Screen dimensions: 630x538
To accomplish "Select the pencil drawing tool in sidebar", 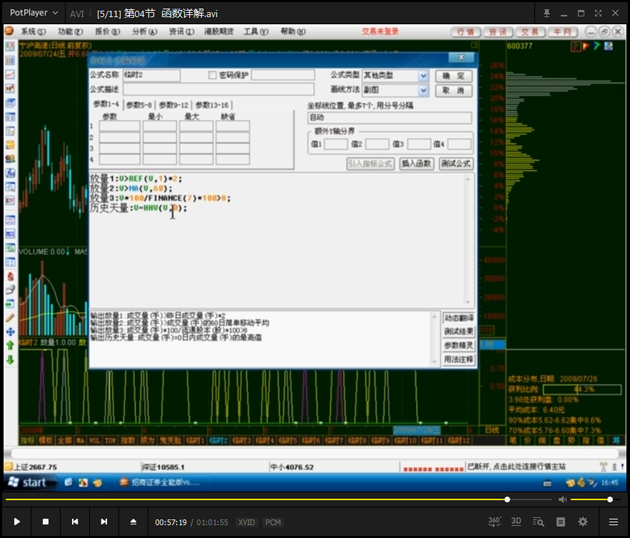I will click(x=10, y=317).
